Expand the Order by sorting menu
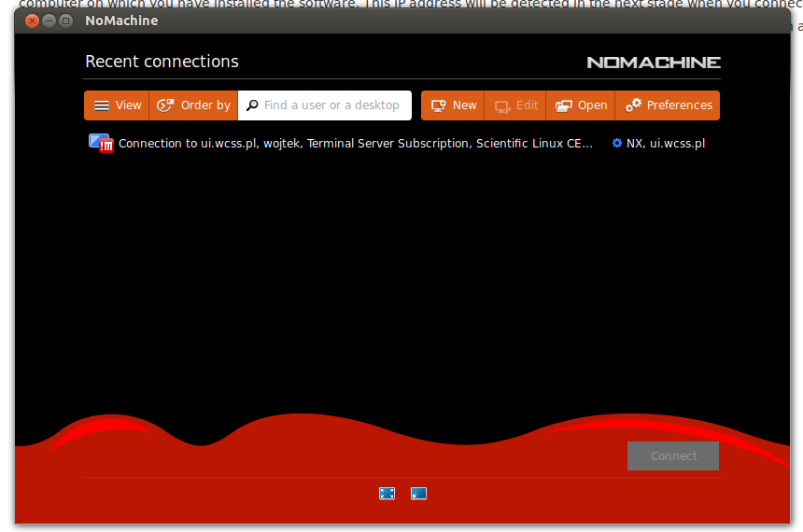803x532 pixels. pos(193,105)
